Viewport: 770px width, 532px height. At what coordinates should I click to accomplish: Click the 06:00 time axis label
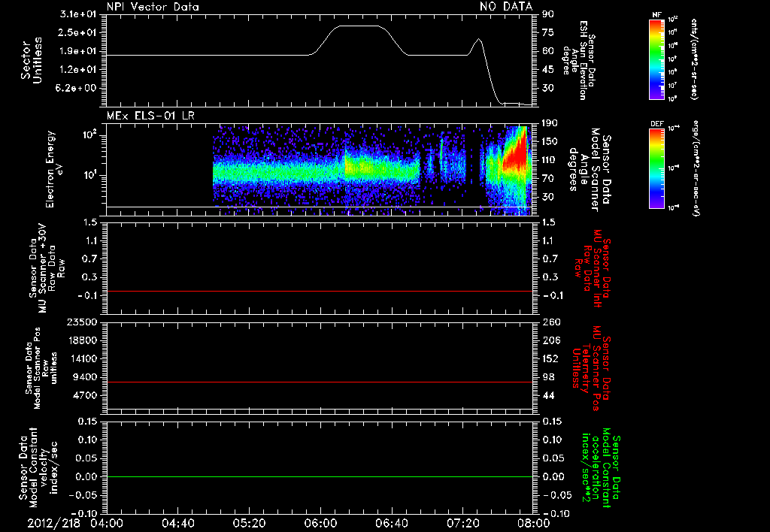320,523
